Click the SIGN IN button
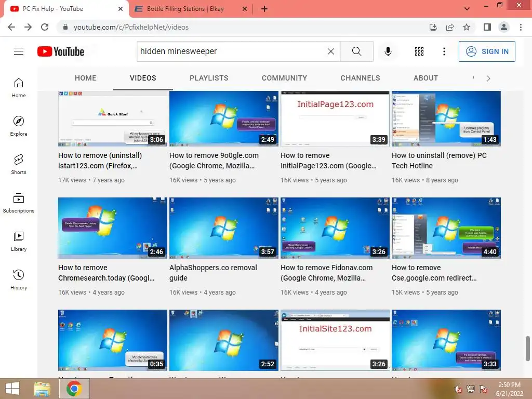The image size is (532, 399). pyautogui.click(x=487, y=51)
